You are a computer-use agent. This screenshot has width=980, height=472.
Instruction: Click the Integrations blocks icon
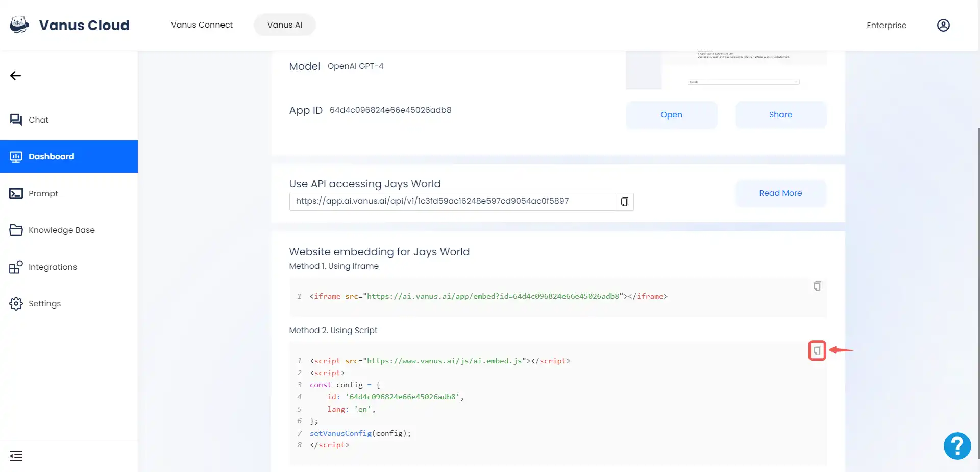16,267
